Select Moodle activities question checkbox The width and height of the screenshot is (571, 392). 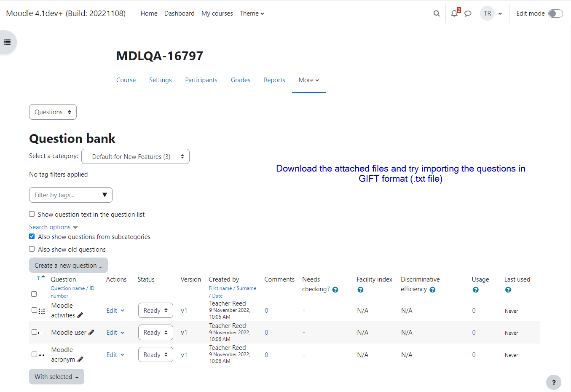click(x=34, y=310)
